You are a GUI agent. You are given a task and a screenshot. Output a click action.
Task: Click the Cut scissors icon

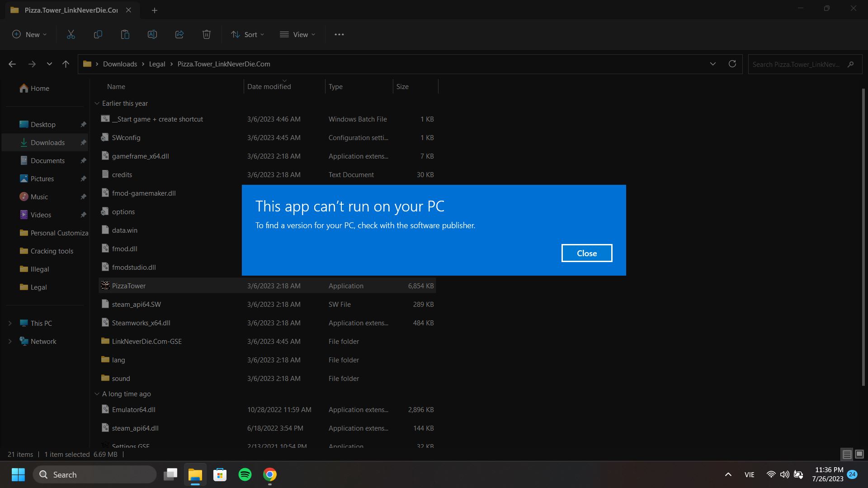71,34
